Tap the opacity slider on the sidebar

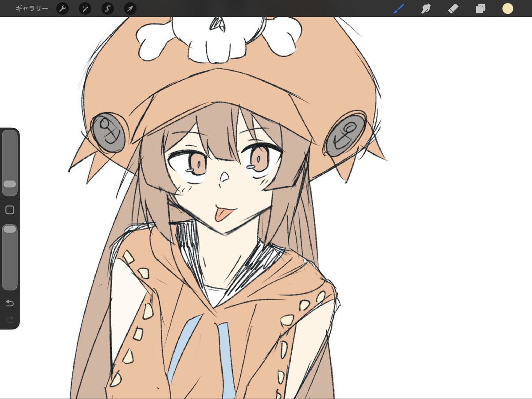point(10,228)
